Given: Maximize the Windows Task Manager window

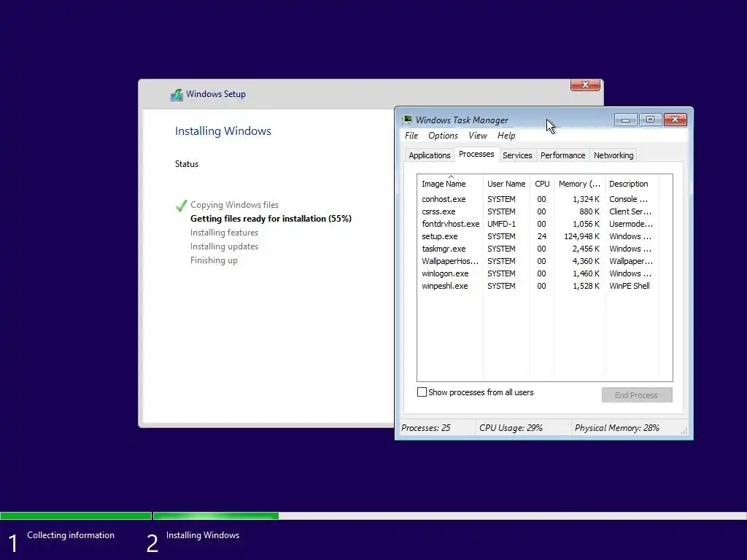Looking at the screenshot, I should point(650,120).
